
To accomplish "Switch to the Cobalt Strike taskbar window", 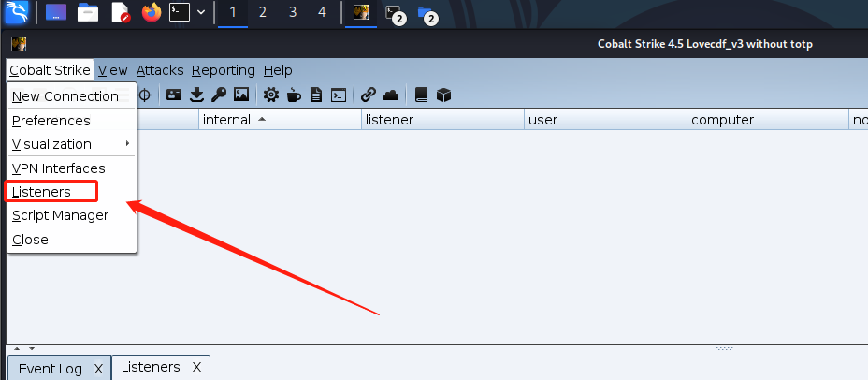I will point(361,12).
